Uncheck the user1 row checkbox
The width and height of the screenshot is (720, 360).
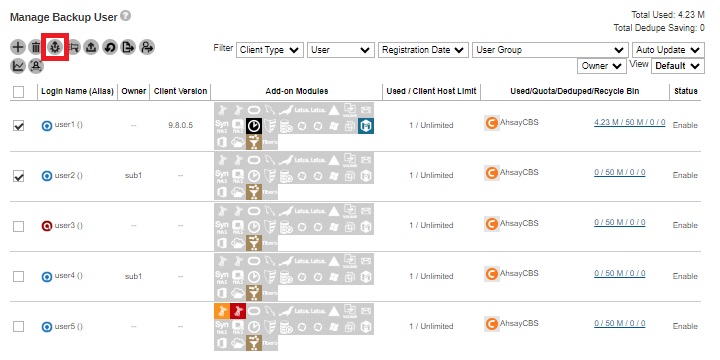[x=18, y=125]
